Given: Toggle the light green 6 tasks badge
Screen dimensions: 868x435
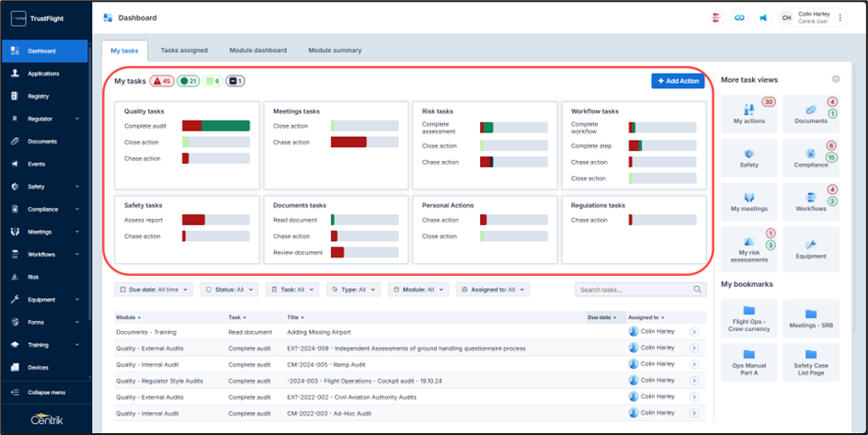Looking at the screenshot, I should click(213, 81).
